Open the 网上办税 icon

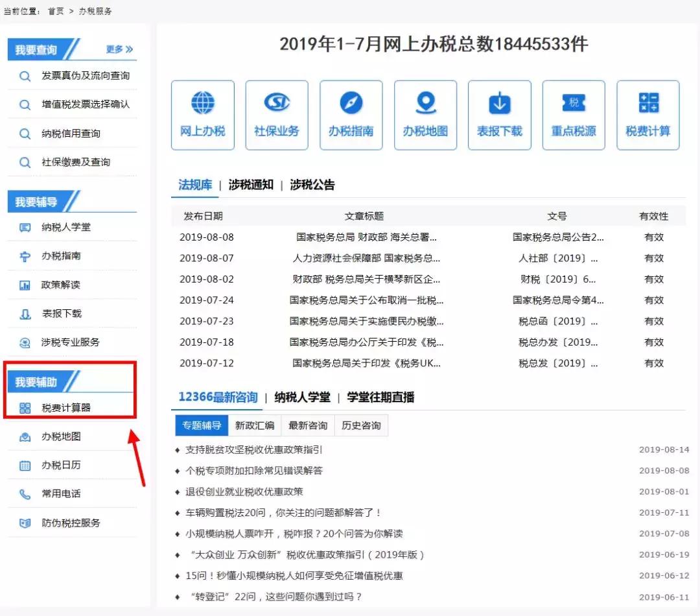202,114
